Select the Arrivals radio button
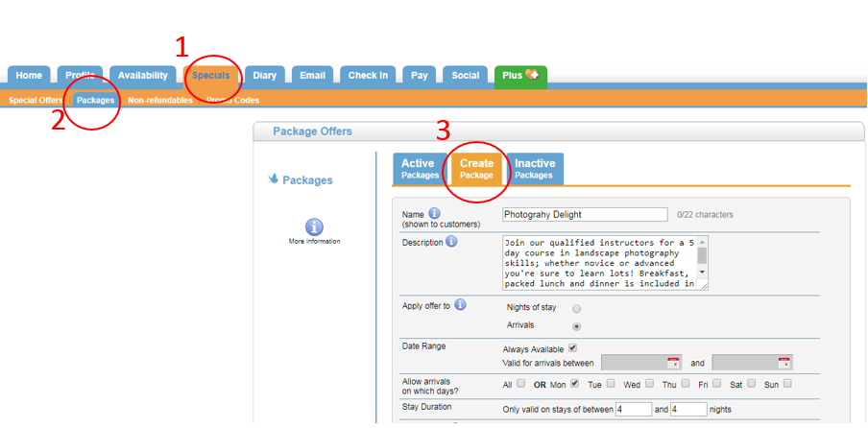This screenshot has height=428, width=868. click(576, 326)
